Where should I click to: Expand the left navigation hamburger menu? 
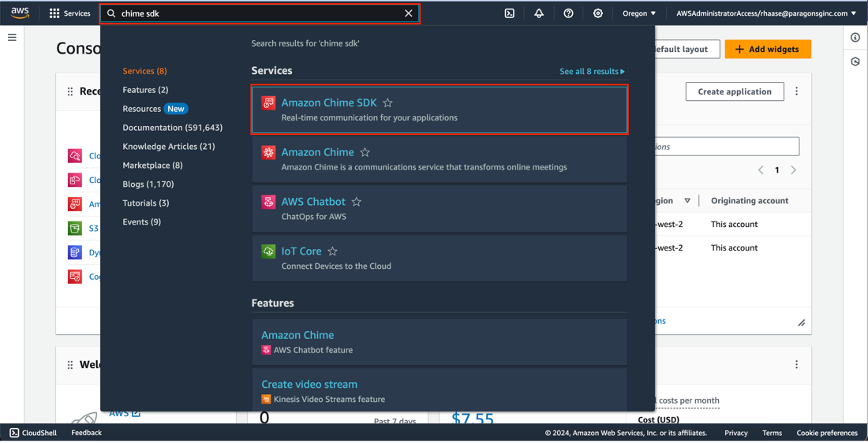coord(12,38)
